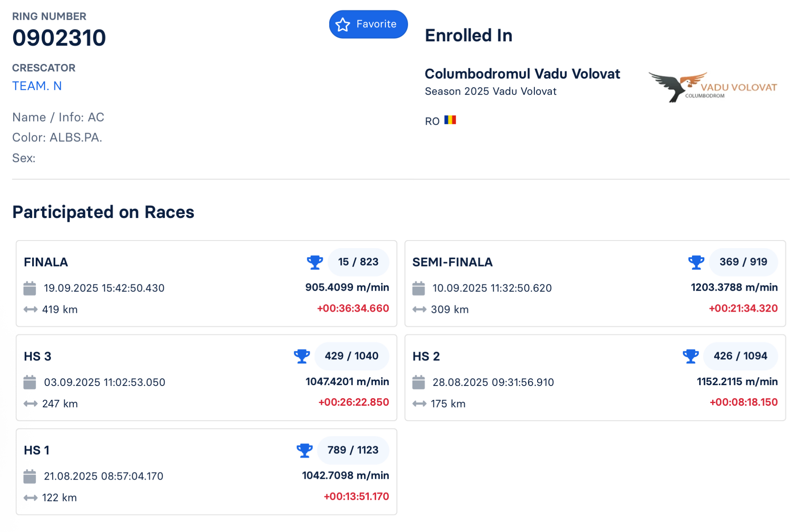This screenshot has width=790, height=532.
Task: Click the FINALA calendar date icon
Action: click(30, 288)
